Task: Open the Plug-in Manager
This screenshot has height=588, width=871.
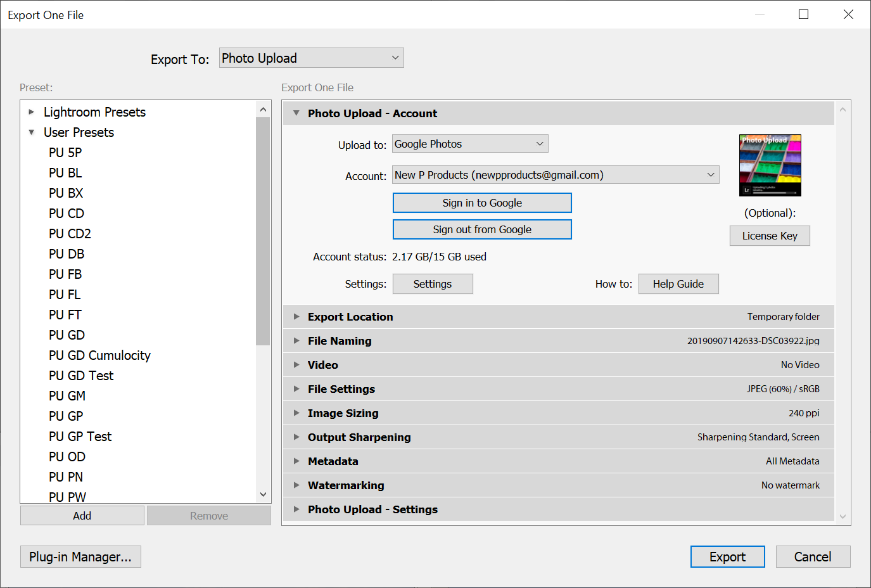Action: pos(80,557)
